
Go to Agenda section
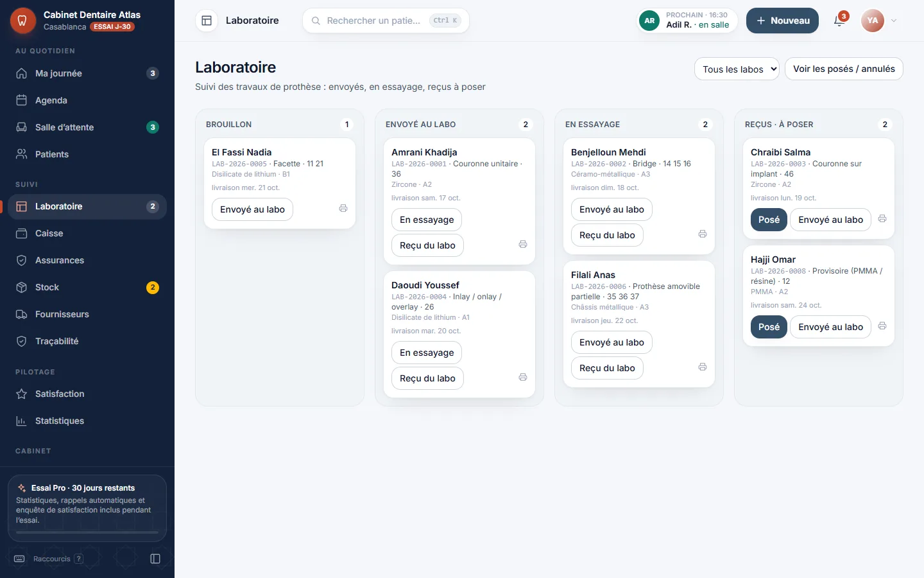click(x=87, y=100)
